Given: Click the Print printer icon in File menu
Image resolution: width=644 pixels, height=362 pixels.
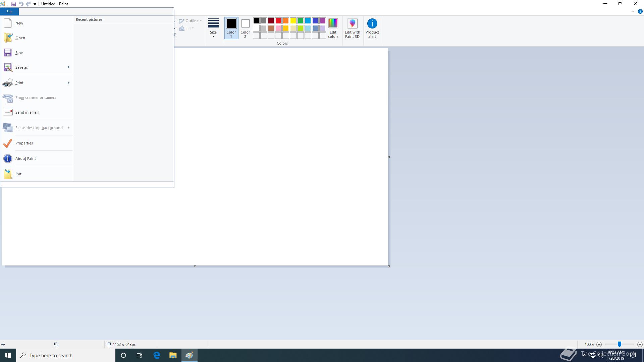Looking at the screenshot, I should [8, 83].
